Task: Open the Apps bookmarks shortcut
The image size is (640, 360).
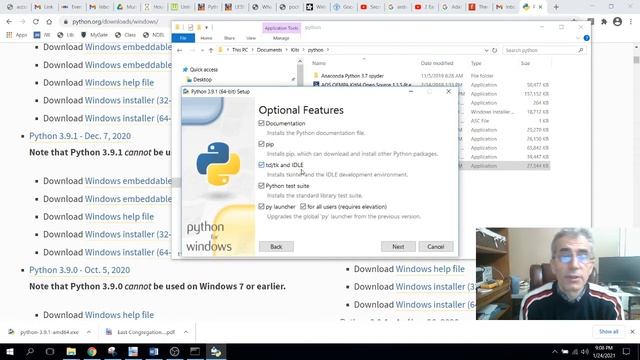Action: (16, 35)
